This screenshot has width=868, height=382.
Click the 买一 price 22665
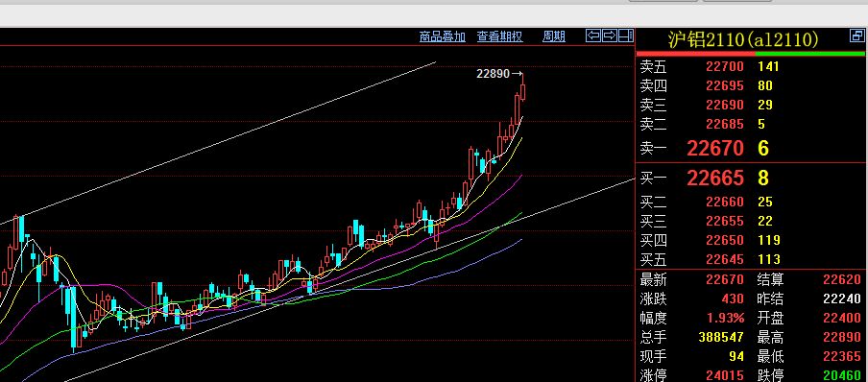pos(715,179)
